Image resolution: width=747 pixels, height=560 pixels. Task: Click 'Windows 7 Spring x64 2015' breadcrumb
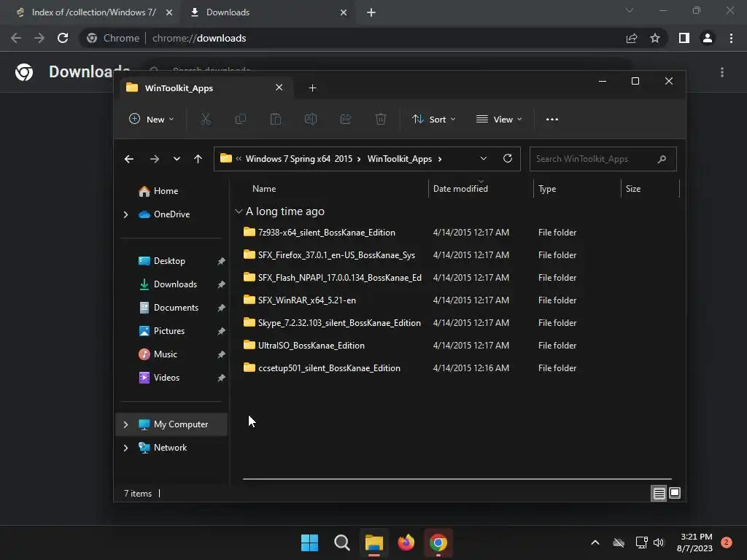pyautogui.click(x=298, y=159)
